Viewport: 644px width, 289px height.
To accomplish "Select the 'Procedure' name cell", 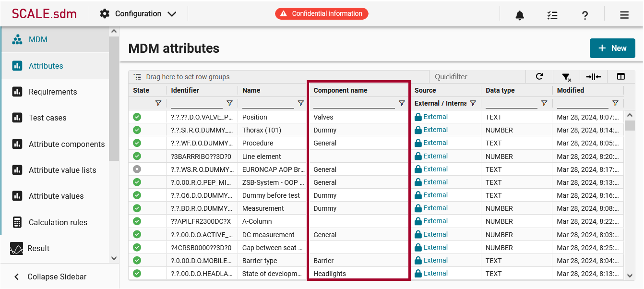I will tap(274, 143).
